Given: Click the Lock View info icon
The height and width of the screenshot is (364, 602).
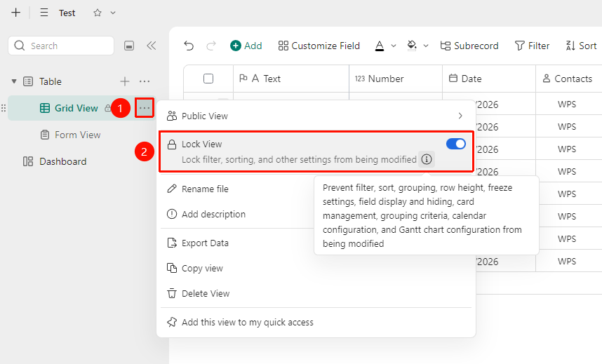Looking at the screenshot, I should [427, 159].
